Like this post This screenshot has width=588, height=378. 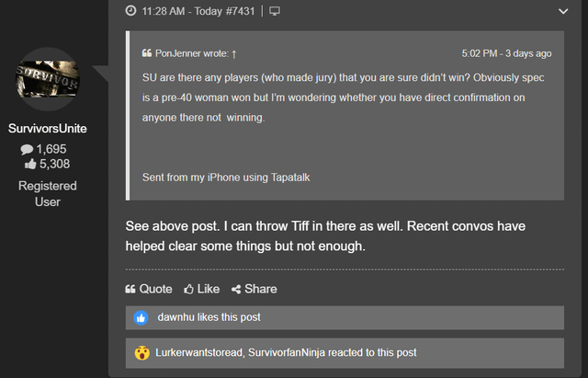(202, 289)
